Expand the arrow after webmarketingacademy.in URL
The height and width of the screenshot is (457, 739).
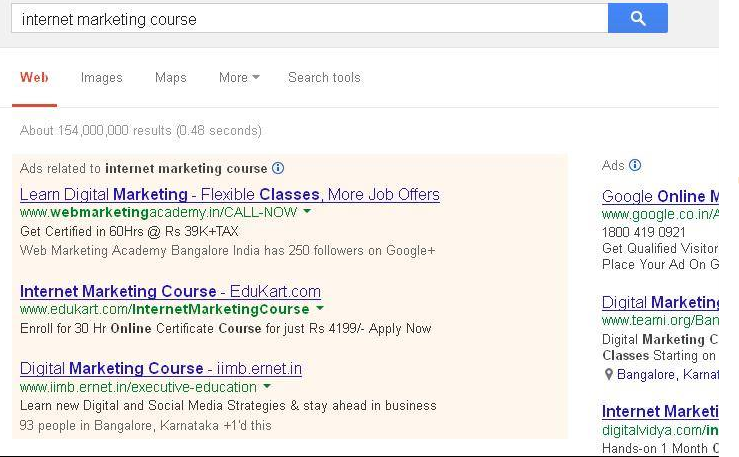point(307,212)
